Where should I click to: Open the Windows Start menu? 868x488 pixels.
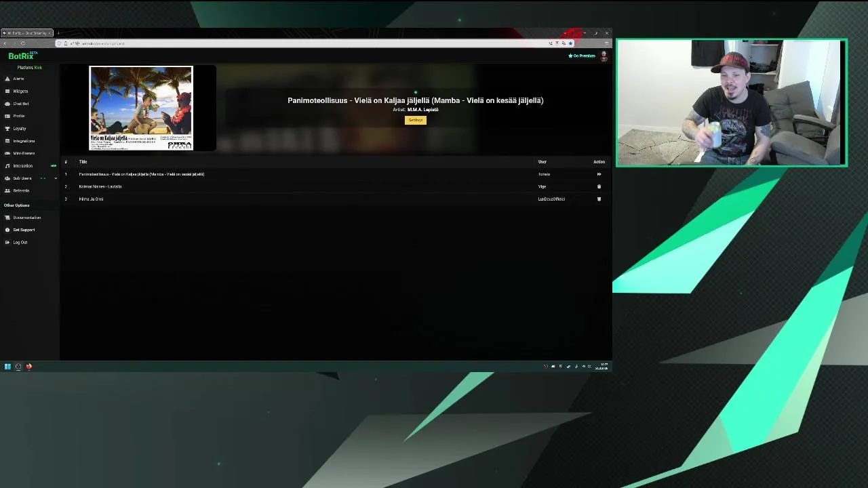tap(7, 367)
